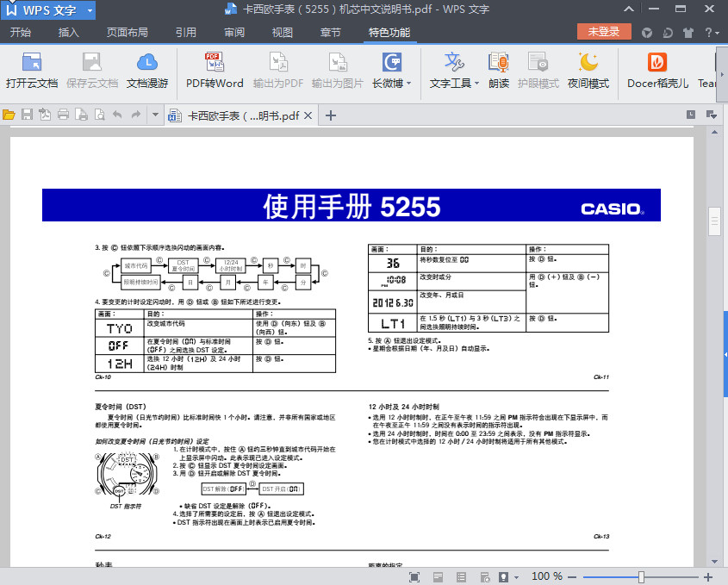The image size is (728, 585).
Task: Click the zoom in plus button
Action: (707, 577)
